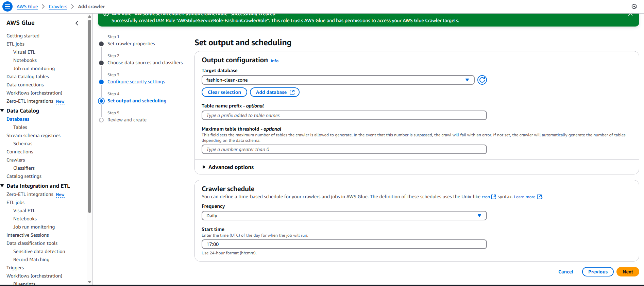Open Tables under Data Catalog
Screen dimensions: 644x286
20,127
